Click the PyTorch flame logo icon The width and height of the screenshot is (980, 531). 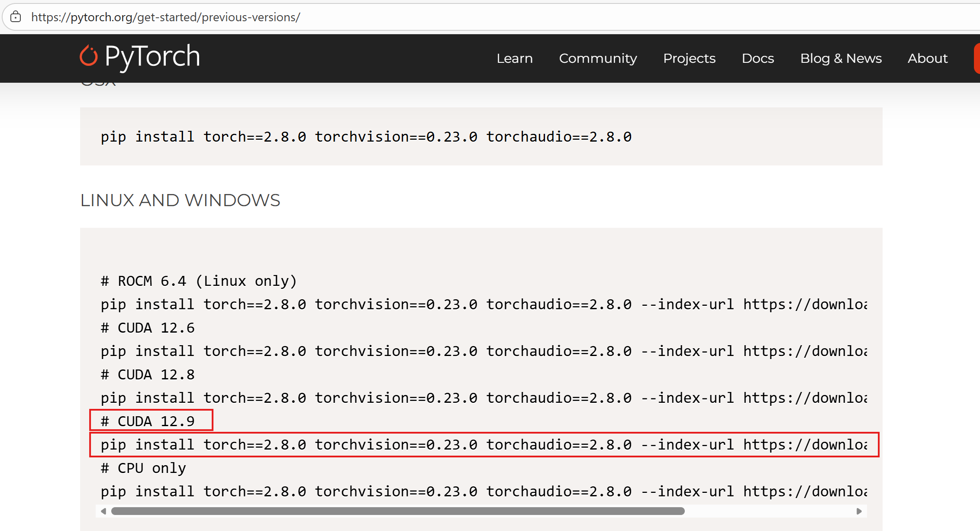tap(89, 56)
